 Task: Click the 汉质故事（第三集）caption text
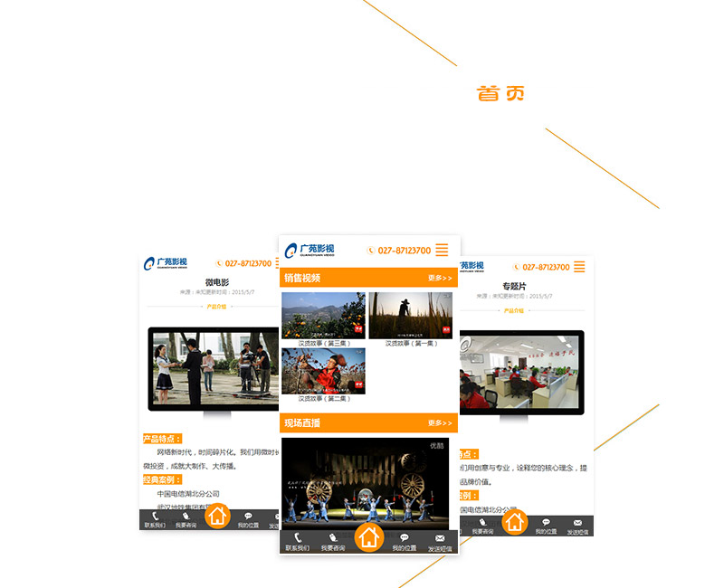(324, 344)
